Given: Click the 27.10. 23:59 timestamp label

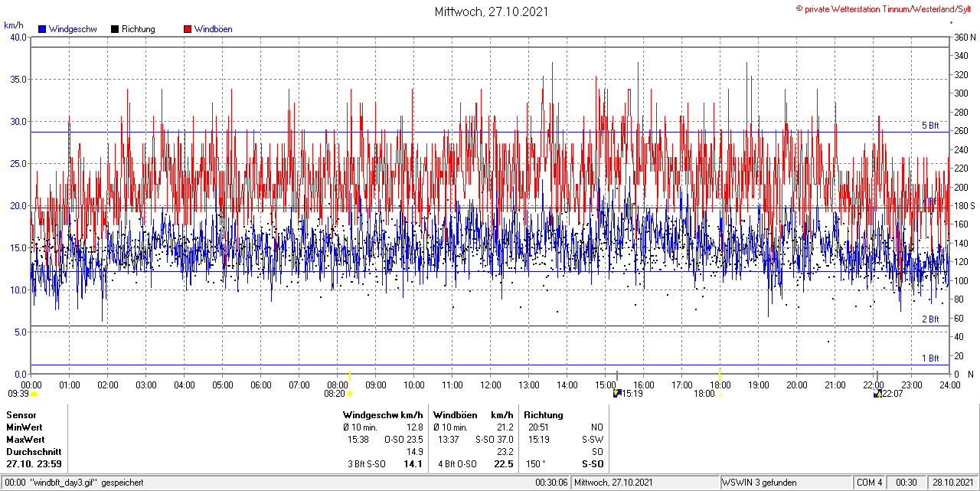Looking at the screenshot, I should pos(34,464).
